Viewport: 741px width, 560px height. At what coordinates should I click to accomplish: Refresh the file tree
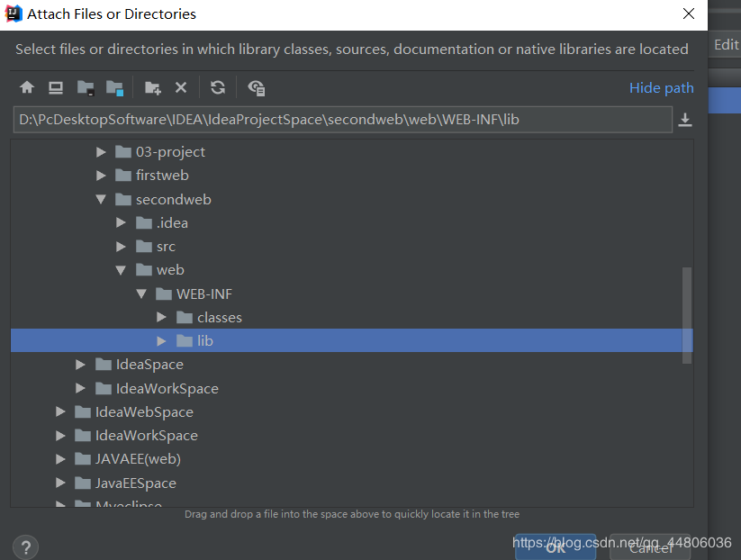click(218, 87)
